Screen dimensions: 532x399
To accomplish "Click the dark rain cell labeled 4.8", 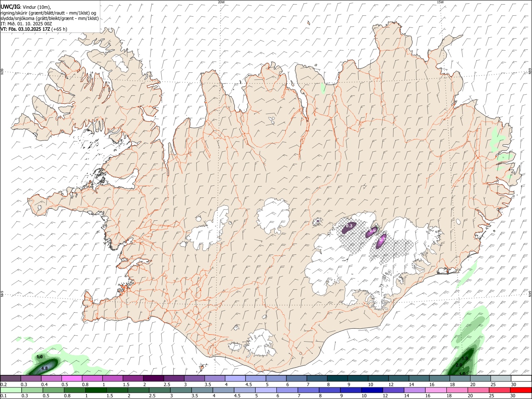I will (43, 366).
